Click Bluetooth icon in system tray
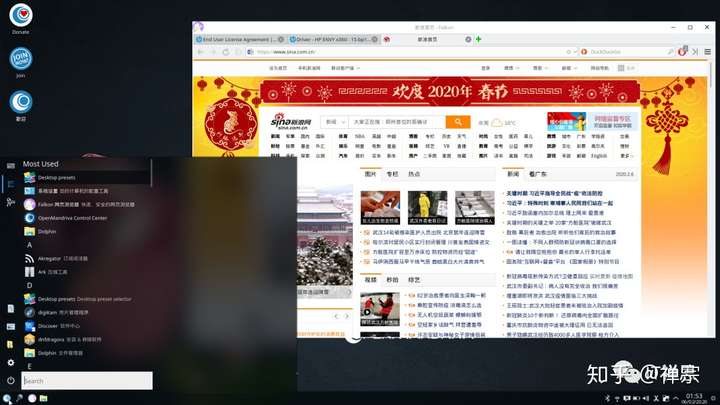Image resolution: width=720 pixels, height=405 pixels. [607, 398]
